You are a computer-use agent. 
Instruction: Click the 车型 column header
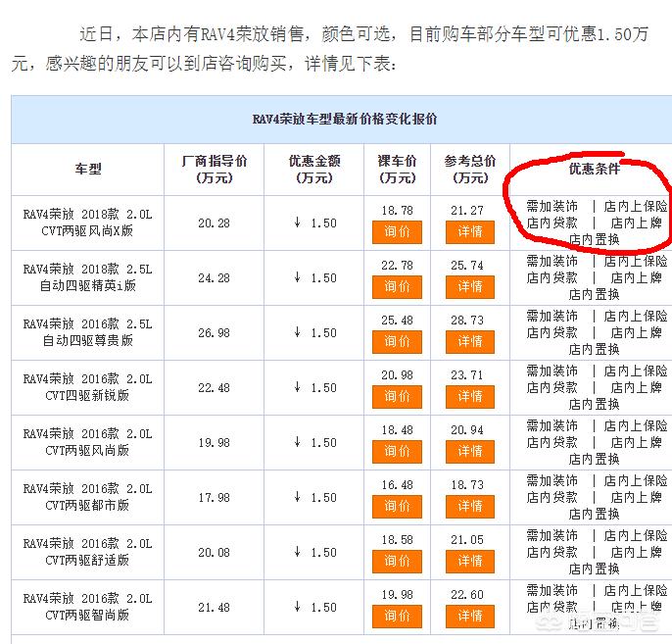(88, 170)
